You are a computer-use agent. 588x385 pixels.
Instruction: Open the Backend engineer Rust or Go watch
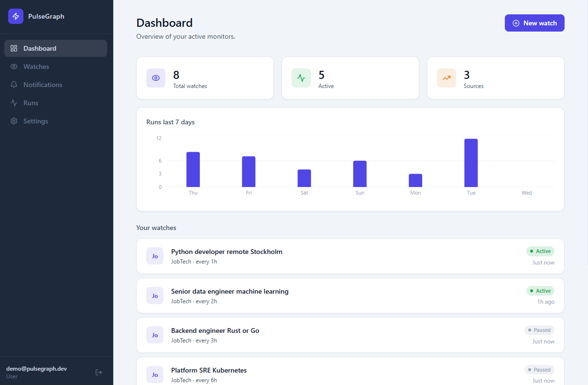click(350, 335)
